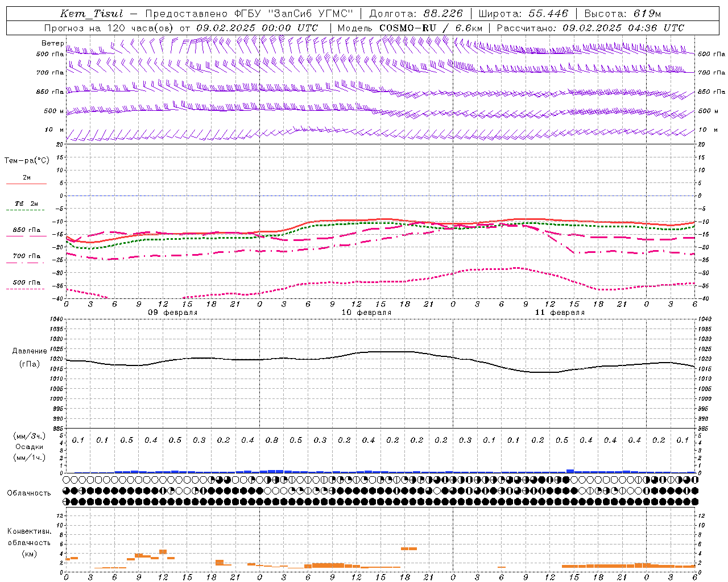Click the orange convective bar at 5 km height
The height and width of the screenshot is (582, 728).
point(409,548)
